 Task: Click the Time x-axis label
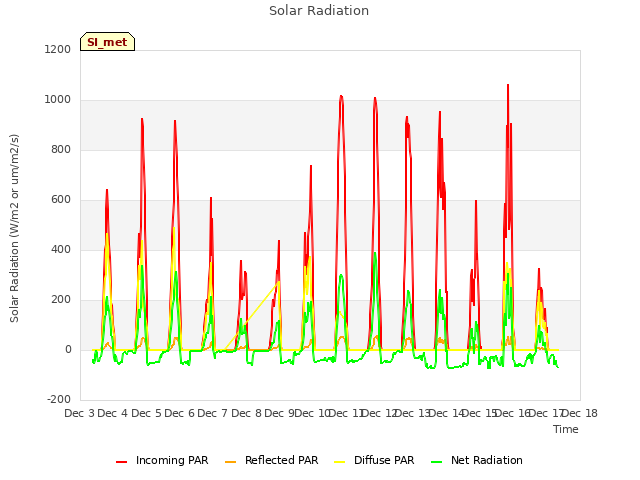(566, 429)
